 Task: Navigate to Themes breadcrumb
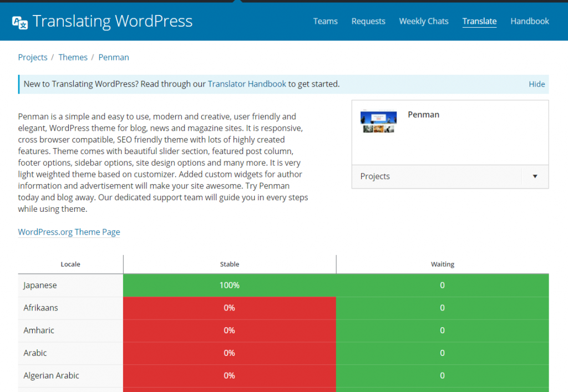(x=73, y=57)
